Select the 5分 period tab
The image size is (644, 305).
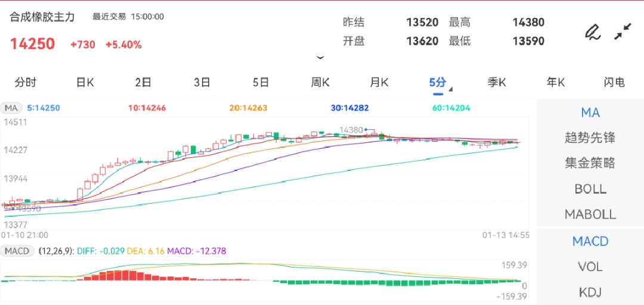click(x=438, y=83)
